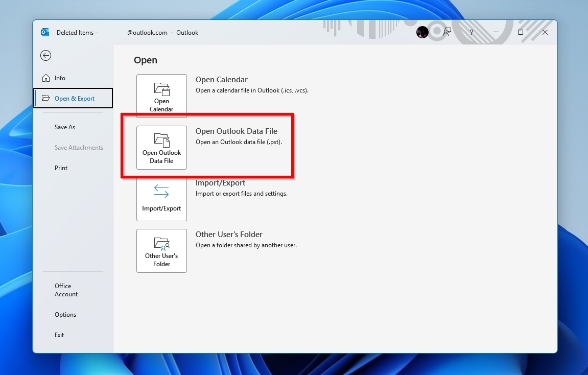
Task: Click the Import/Export heading text
Action: tap(221, 183)
